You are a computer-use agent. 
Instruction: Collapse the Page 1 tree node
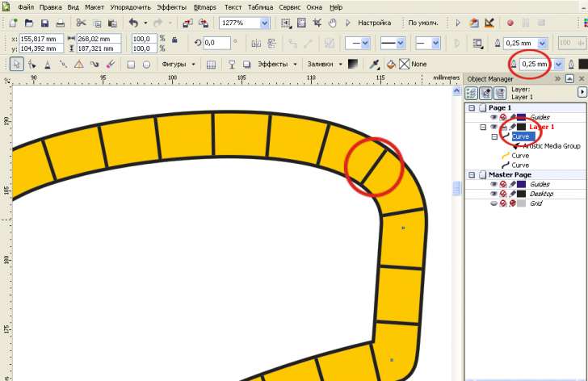[472, 107]
